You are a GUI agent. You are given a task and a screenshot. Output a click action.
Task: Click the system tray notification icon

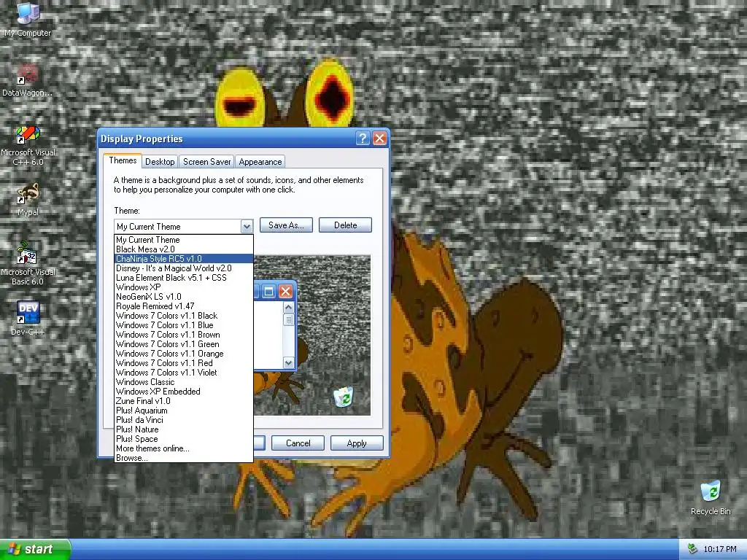tap(692, 549)
